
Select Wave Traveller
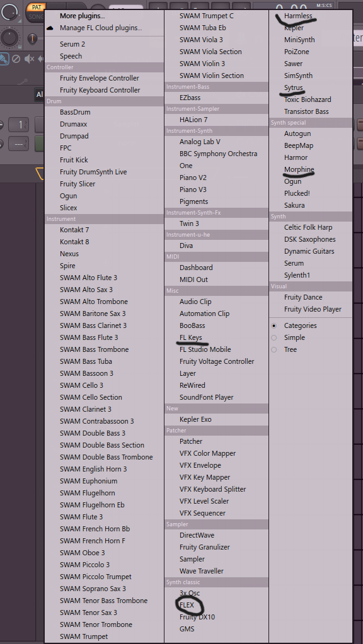[x=202, y=571]
